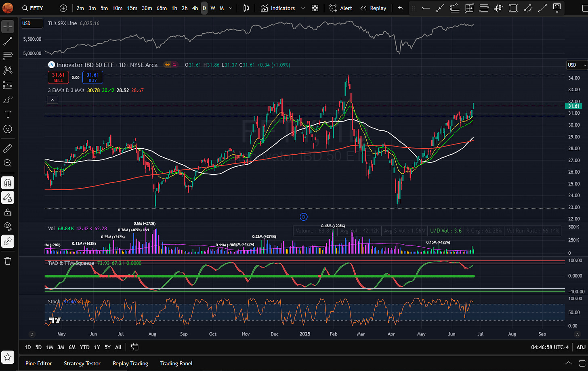This screenshot has width=588, height=371.
Task: Select the All date range
Action: 118,347
